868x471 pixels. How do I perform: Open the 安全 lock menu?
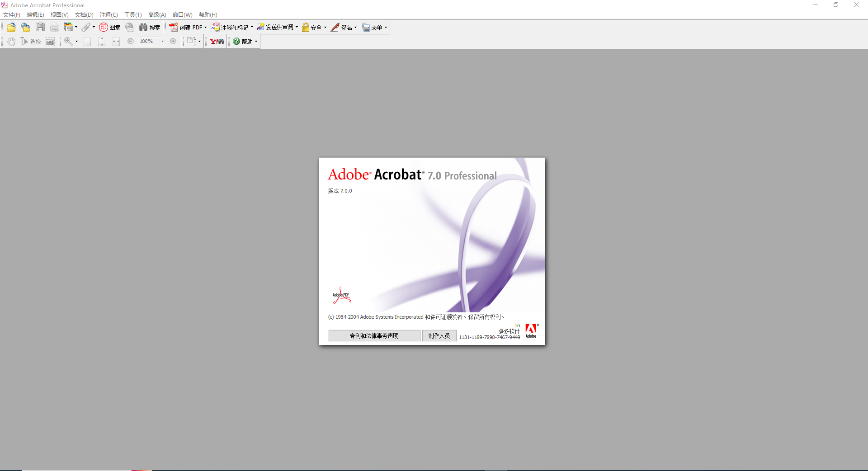click(314, 28)
